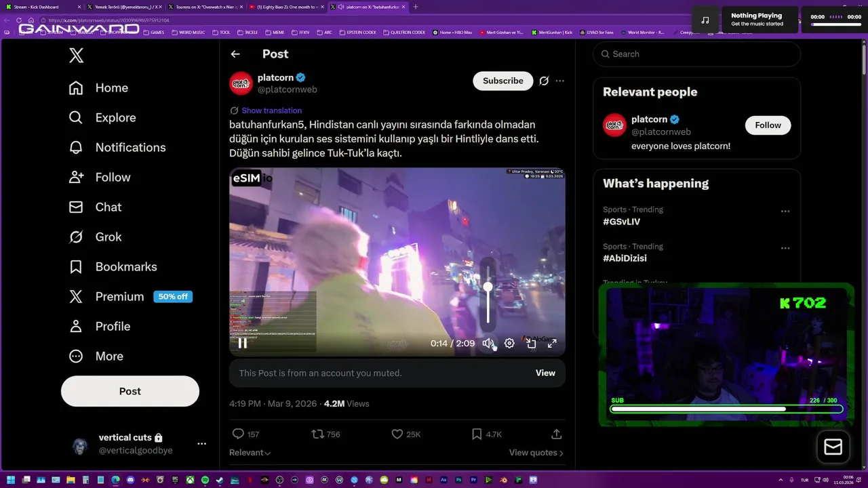Open Grok in sidebar
The image size is (868, 488).
point(95,237)
